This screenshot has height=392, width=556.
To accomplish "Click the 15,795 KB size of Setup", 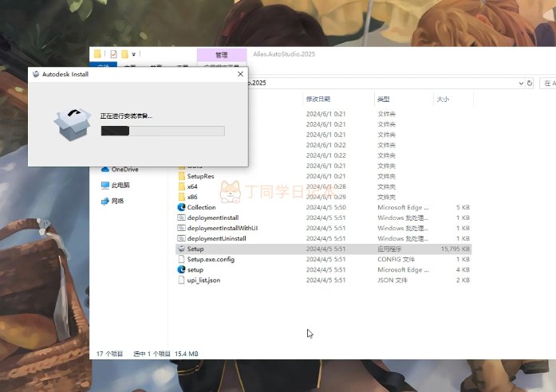I will [x=455, y=249].
